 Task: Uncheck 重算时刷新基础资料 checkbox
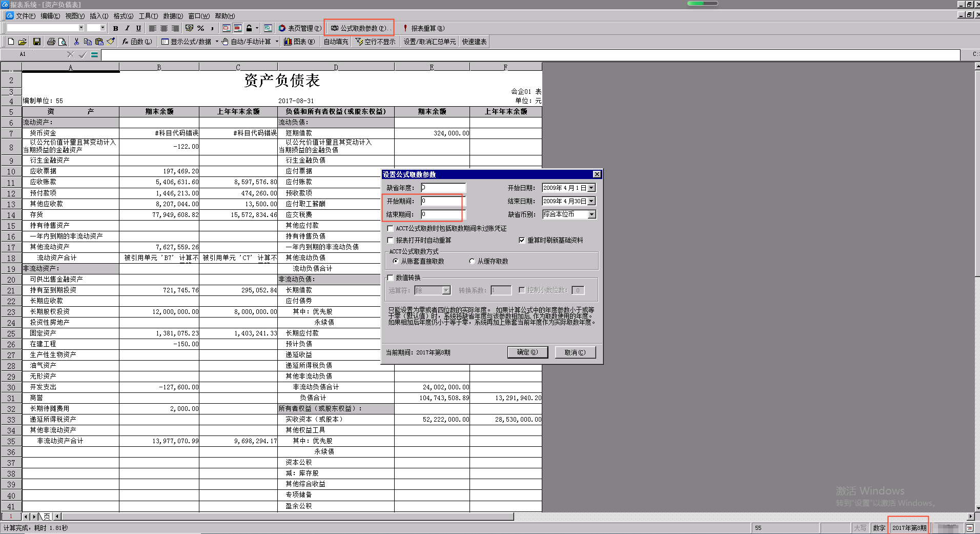522,240
